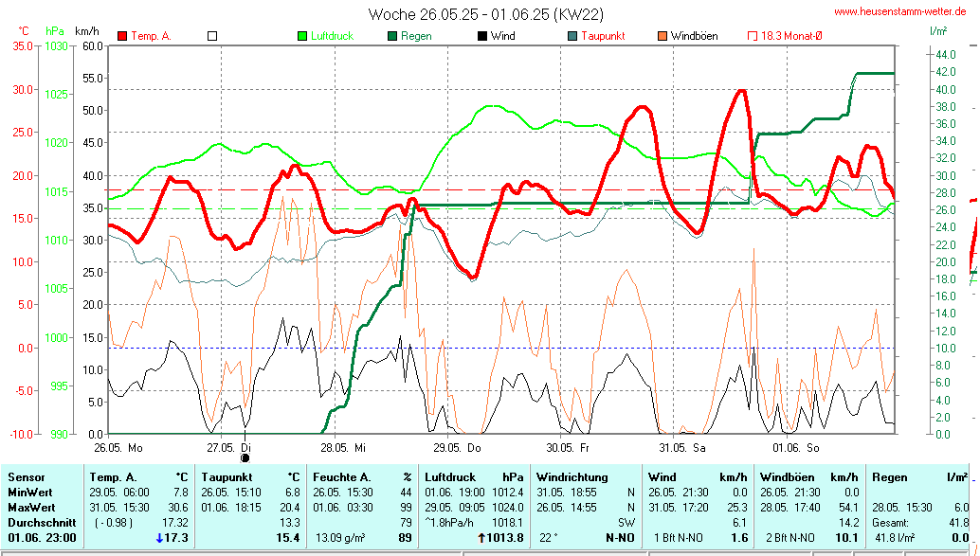Click the Feuchte A. column header
Screen dimensions: 980x556
point(342,477)
